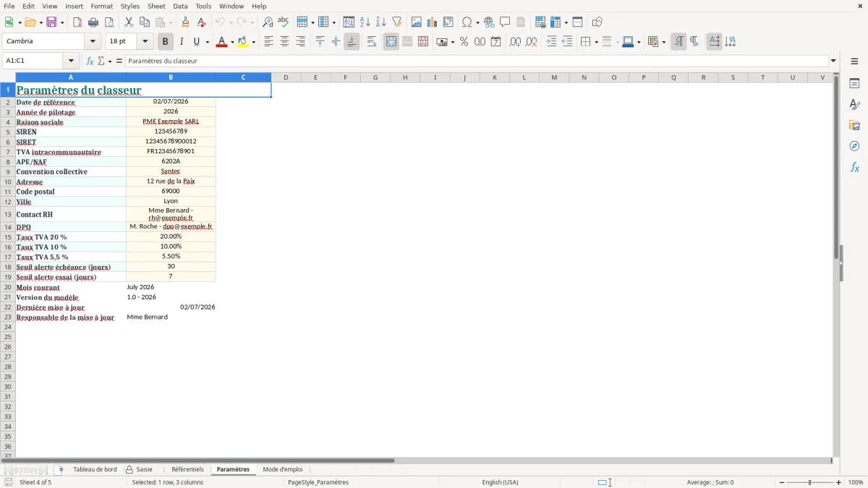Apply AutoFilter funnel icon
868x488 pixels.
(x=397, y=22)
